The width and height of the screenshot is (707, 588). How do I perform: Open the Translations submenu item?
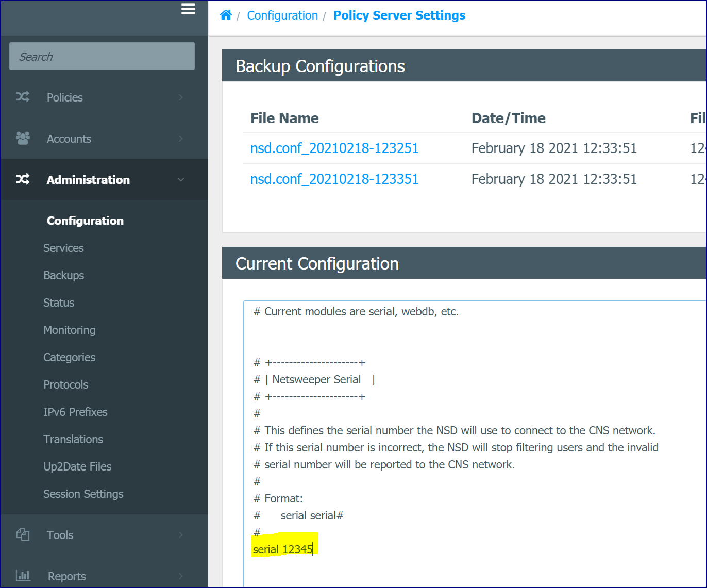[73, 439]
